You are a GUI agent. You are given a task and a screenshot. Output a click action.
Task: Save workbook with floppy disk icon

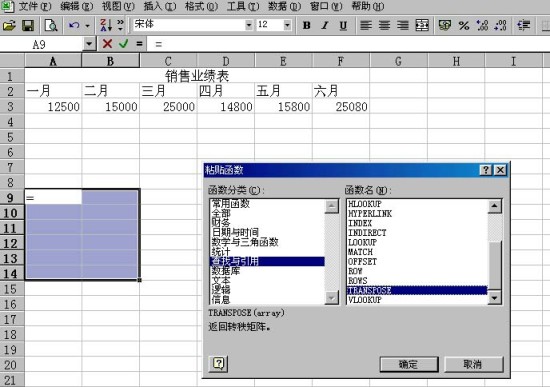(x=28, y=25)
